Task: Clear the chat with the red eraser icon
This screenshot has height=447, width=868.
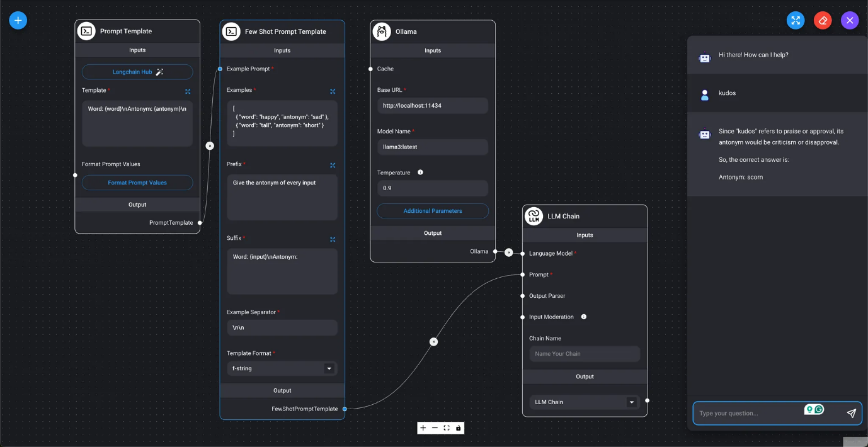Action: 823,20
